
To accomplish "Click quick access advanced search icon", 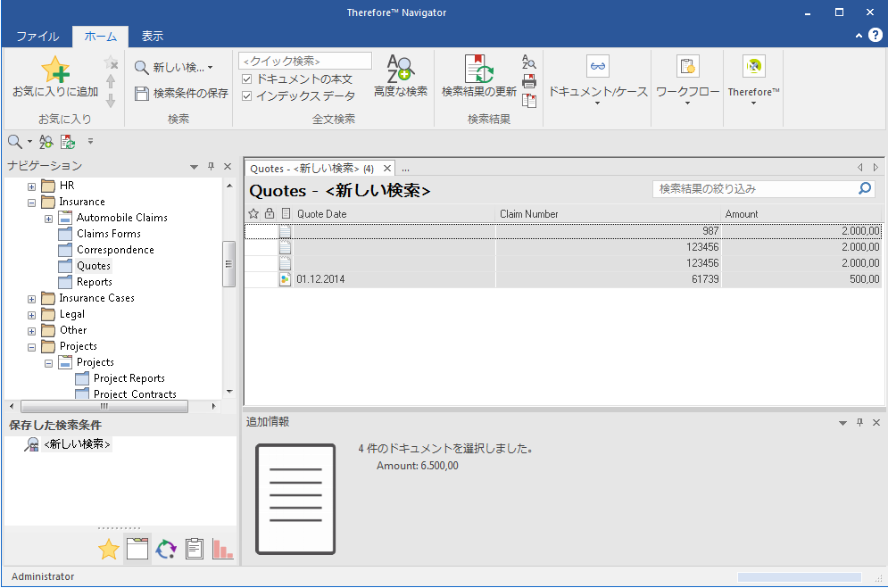I will click(46, 142).
